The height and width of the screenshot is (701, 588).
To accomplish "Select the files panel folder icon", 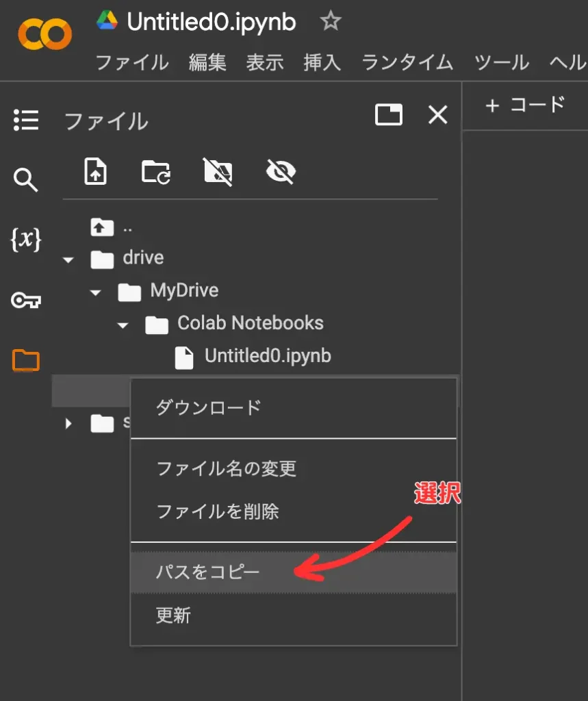I will point(27,359).
